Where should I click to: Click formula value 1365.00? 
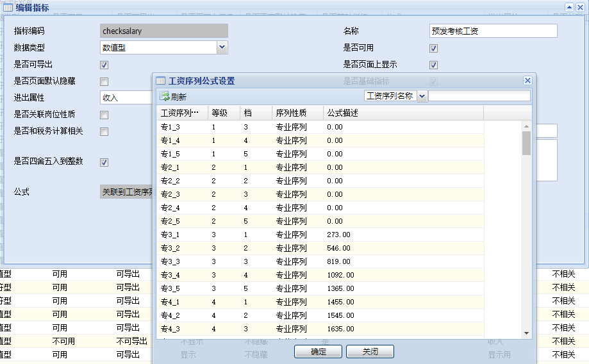(340, 289)
